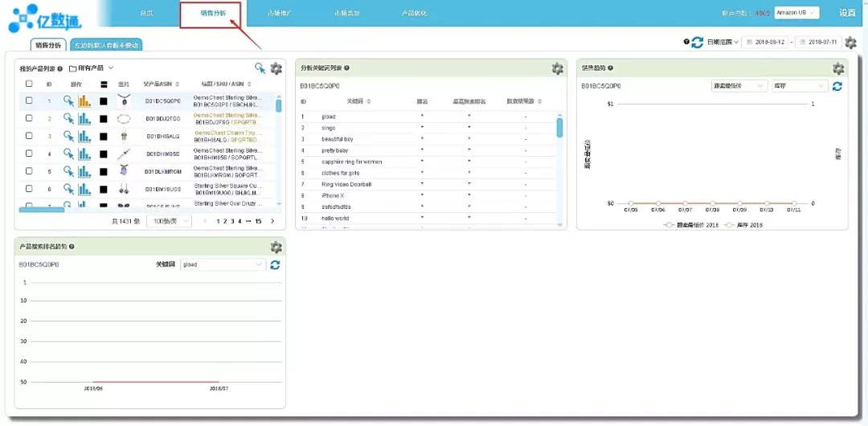
Task: Check the box for product ID 2
Action: [30, 118]
